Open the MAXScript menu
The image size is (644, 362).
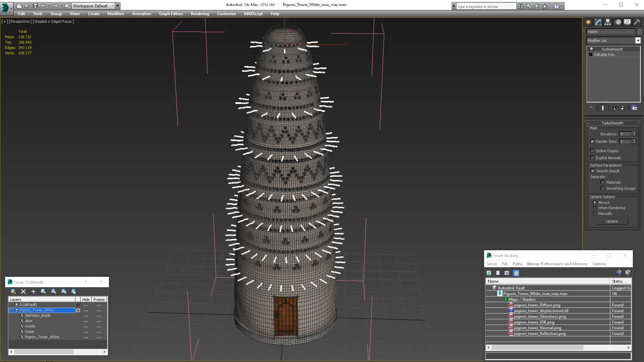point(253,14)
